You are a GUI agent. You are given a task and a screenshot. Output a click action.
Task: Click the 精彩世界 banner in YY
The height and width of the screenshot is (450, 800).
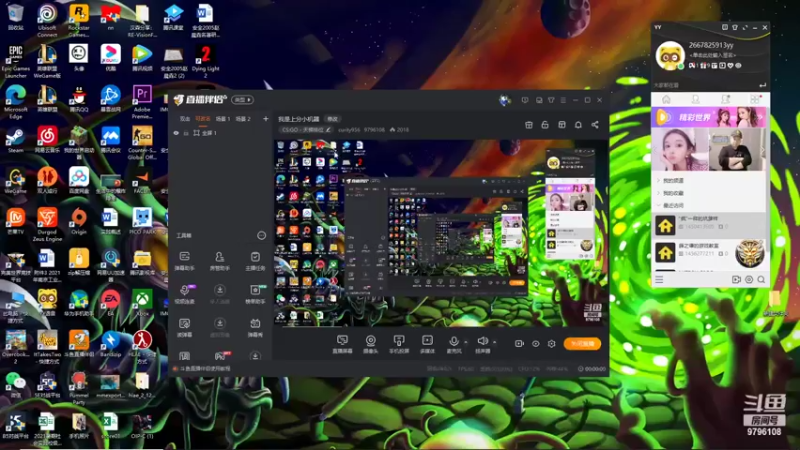pos(709,117)
